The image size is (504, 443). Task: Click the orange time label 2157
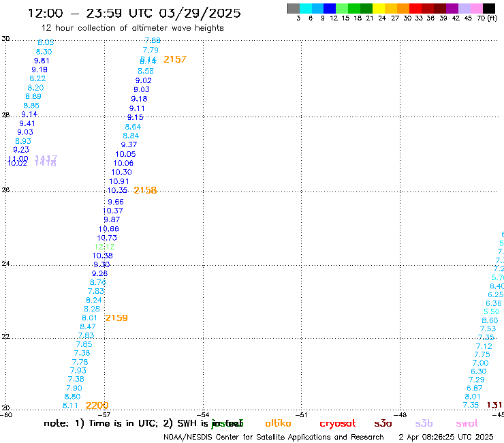coord(175,59)
